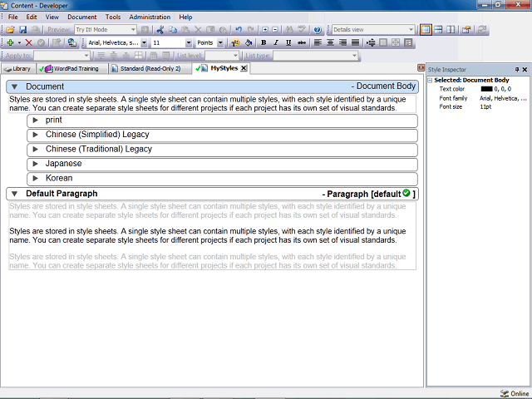Collapse the Default Paragraph section
The width and height of the screenshot is (532, 399).
click(x=14, y=194)
